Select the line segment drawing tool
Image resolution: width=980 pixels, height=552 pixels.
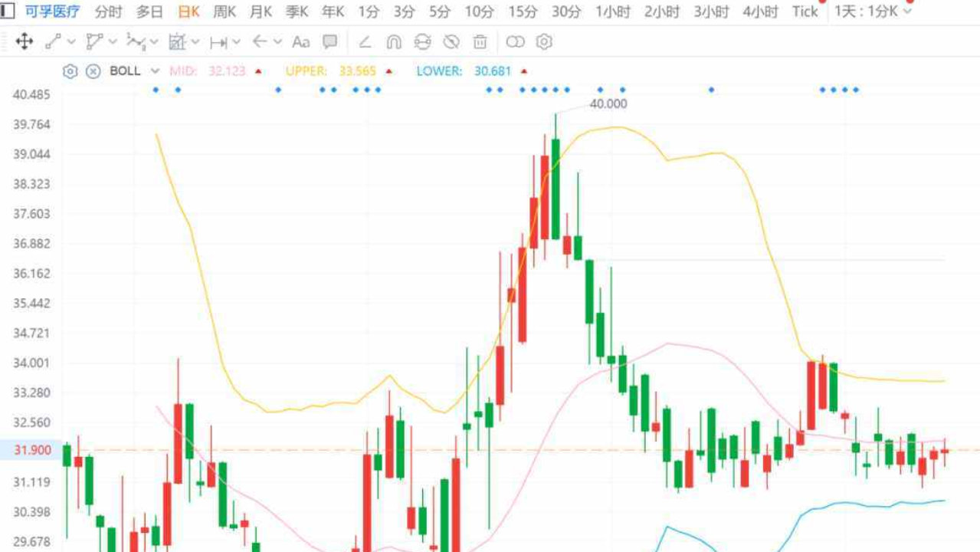click(x=53, y=42)
